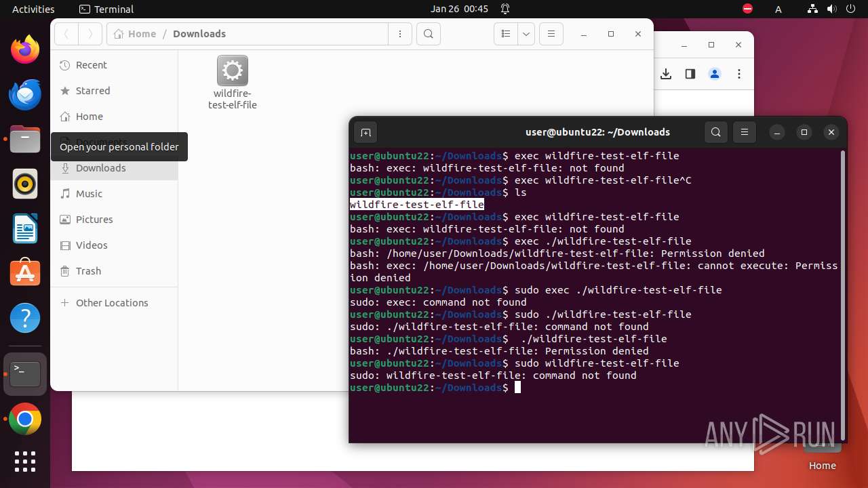Close the Files window
The image size is (868, 488).
[638, 34]
